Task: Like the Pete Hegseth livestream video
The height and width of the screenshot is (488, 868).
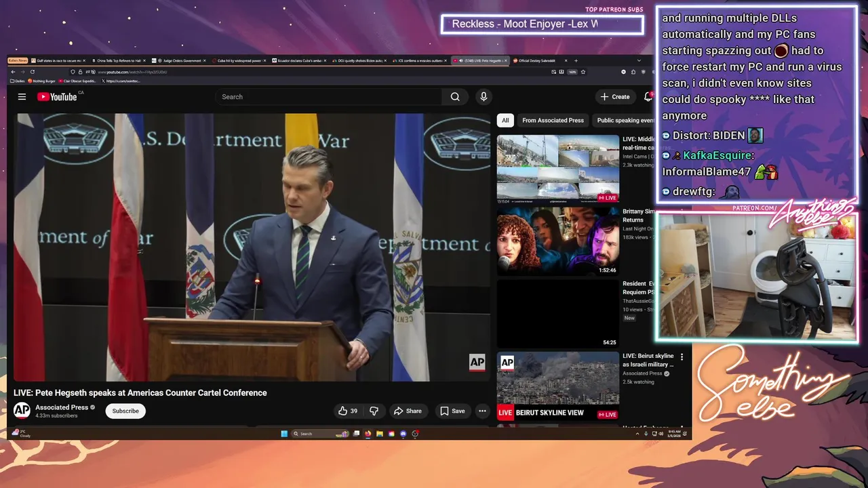Action: click(x=348, y=411)
